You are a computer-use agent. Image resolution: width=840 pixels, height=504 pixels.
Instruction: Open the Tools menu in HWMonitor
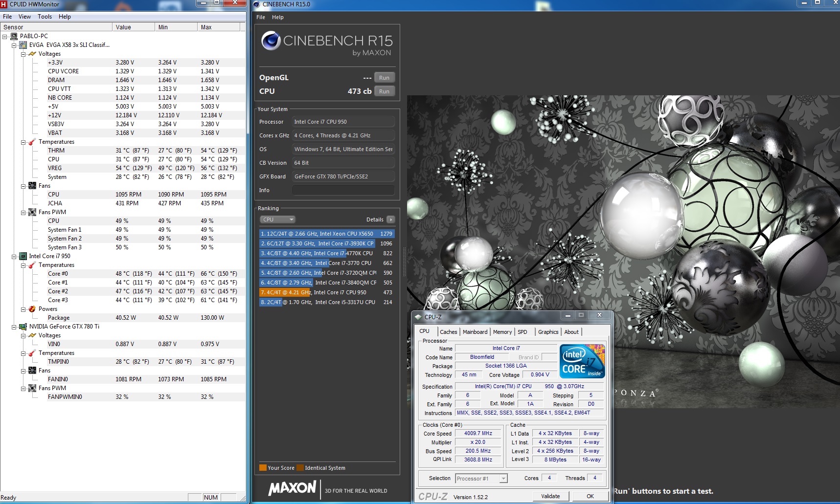point(45,17)
